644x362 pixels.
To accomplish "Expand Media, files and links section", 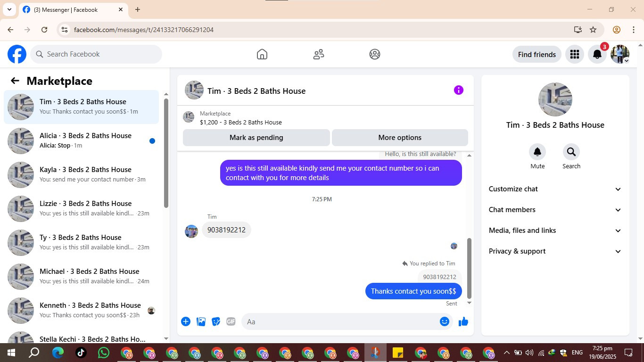I will 555,230.
